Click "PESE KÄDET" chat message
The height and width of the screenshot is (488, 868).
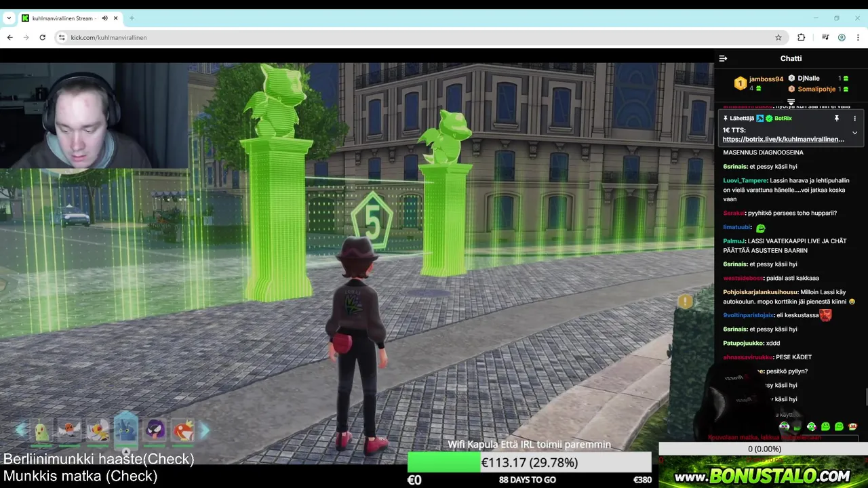793,357
